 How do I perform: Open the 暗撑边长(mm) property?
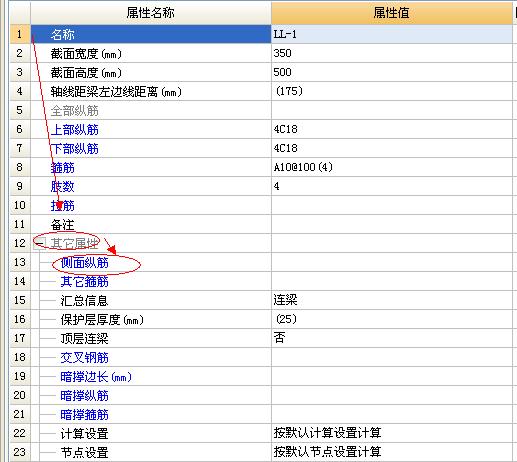pyautogui.click(x=96, y=377)
